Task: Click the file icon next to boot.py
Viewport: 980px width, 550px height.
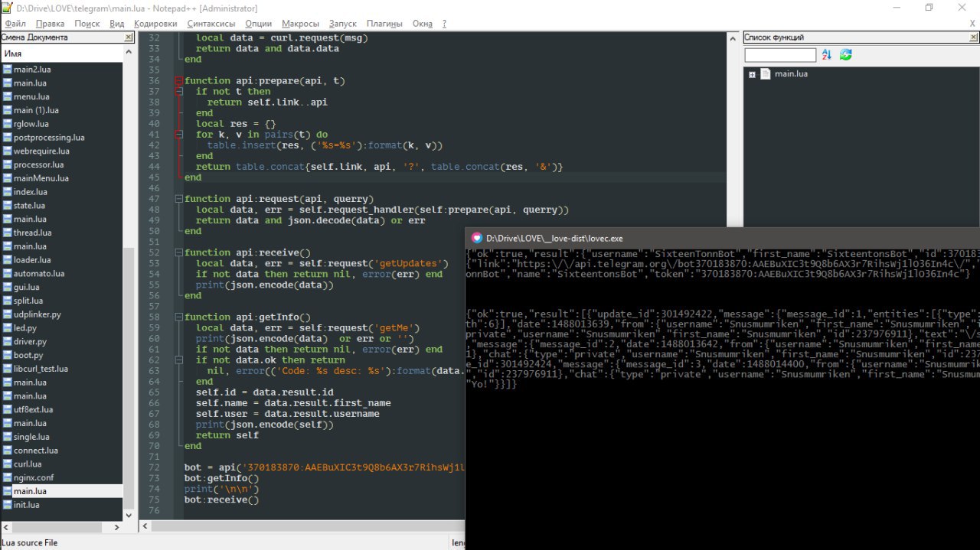Action: tap(8, 355)
